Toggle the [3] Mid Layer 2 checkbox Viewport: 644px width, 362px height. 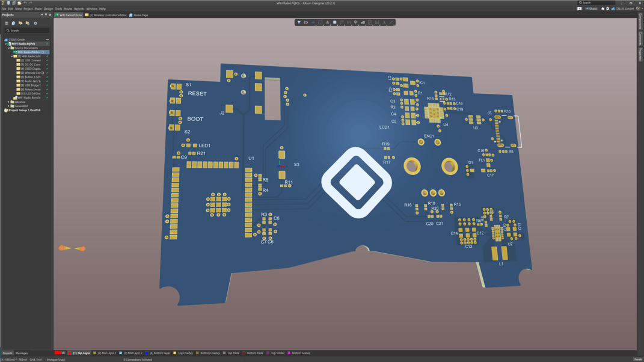tap(120, 353)
